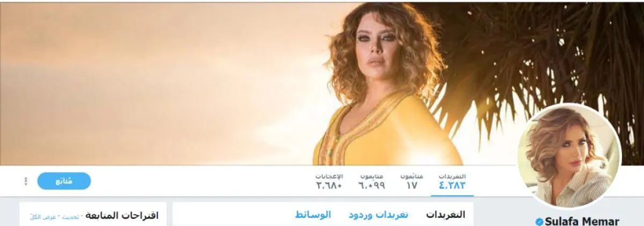Screen dimensions: 644x226
Task: Open the round profile avatar photo
Action: tap(569, 156)
